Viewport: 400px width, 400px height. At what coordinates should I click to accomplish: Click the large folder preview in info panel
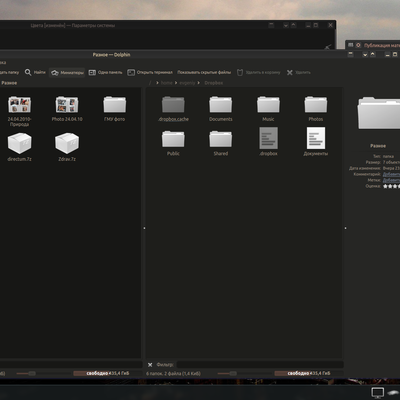(379, 113)
